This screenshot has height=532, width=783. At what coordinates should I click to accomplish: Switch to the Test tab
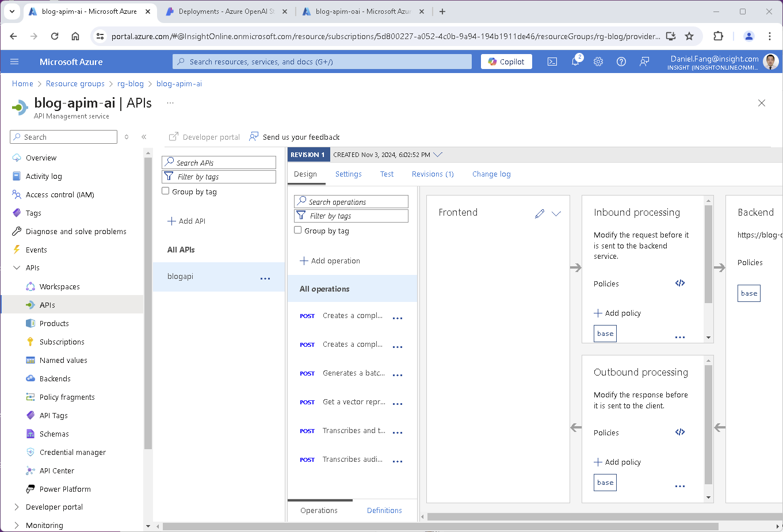coord(387,174)
